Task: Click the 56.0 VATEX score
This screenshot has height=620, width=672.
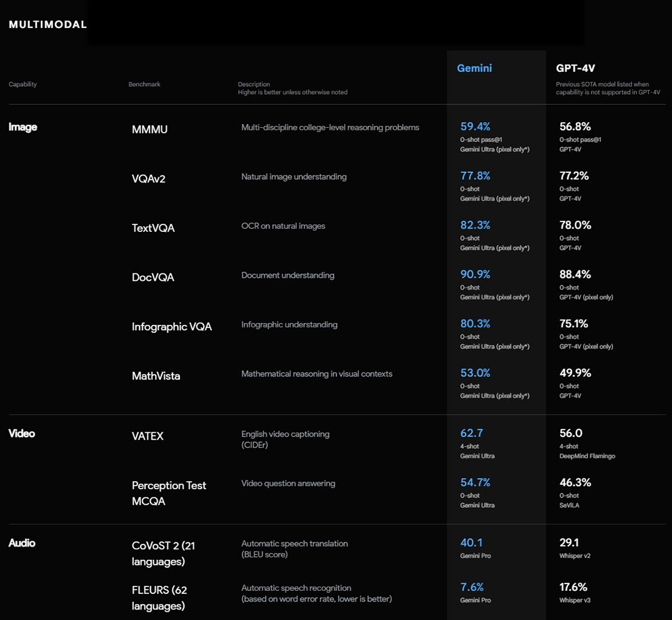Action: (x=571, y=433)
